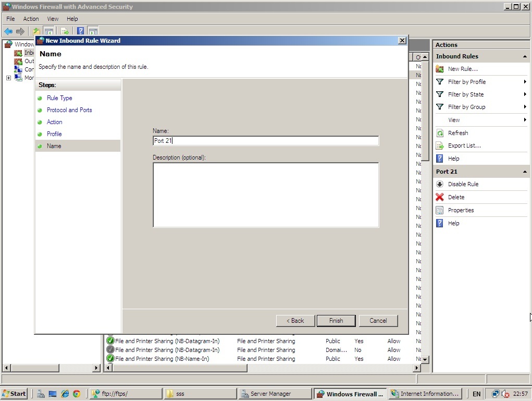Click the Refresh icon in Actions pane

click(x=440, y=133)
